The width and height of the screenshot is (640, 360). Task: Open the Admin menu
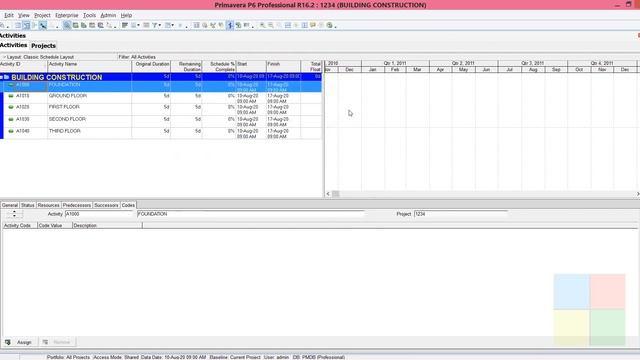(x=108, y=15)
